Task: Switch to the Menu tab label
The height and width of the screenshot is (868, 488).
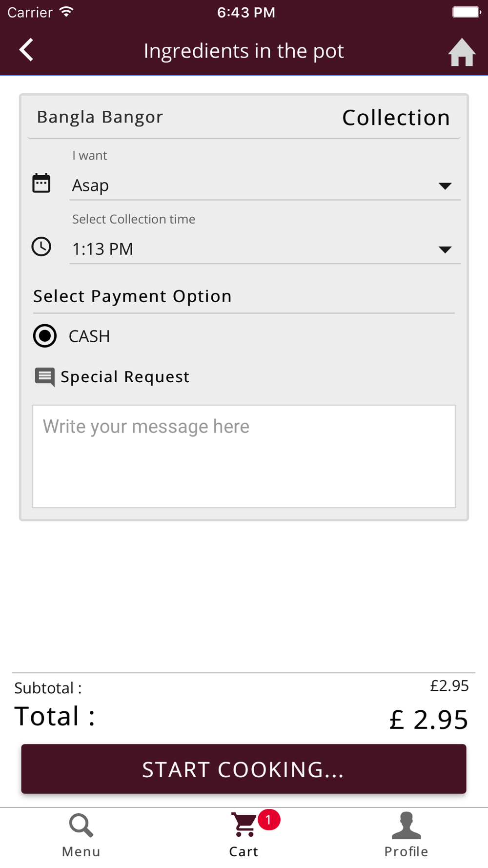Action: click(81, 852)
